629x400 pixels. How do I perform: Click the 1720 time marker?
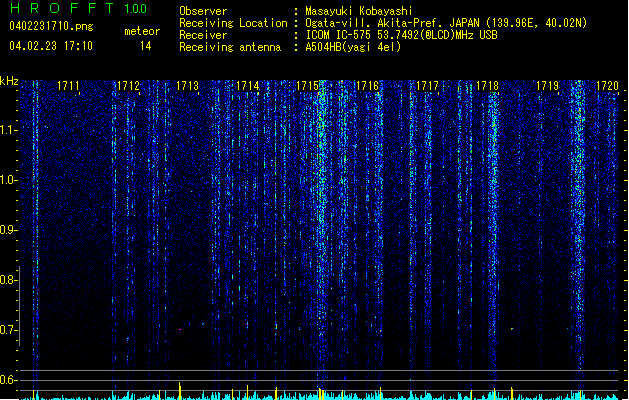click(607, 86)
